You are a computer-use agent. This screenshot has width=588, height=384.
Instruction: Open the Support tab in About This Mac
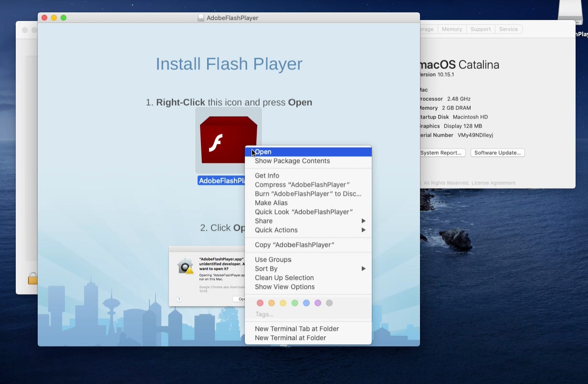(x=481, y=29)
